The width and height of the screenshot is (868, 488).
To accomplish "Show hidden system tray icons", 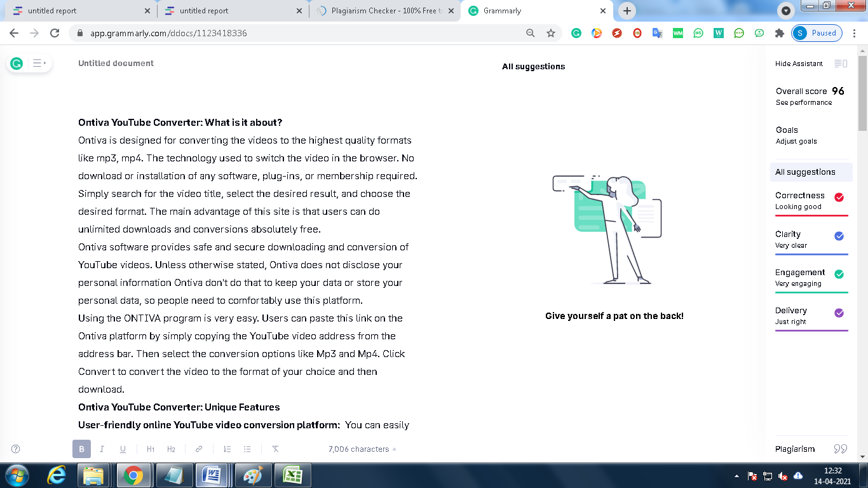I will tap(736, 476).
